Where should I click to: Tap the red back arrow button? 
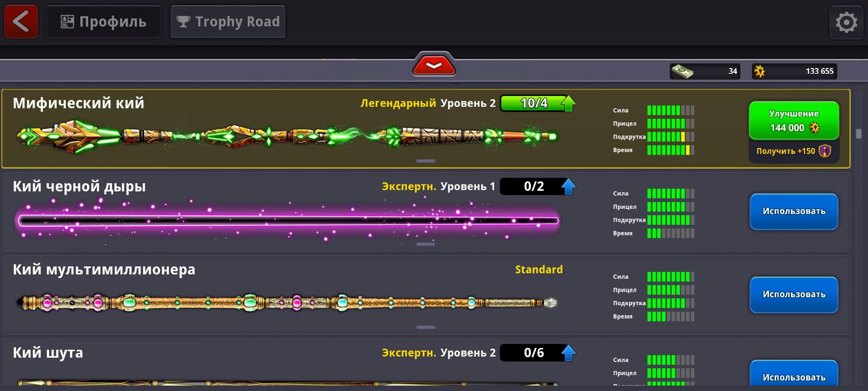click(x=21, y=22)
